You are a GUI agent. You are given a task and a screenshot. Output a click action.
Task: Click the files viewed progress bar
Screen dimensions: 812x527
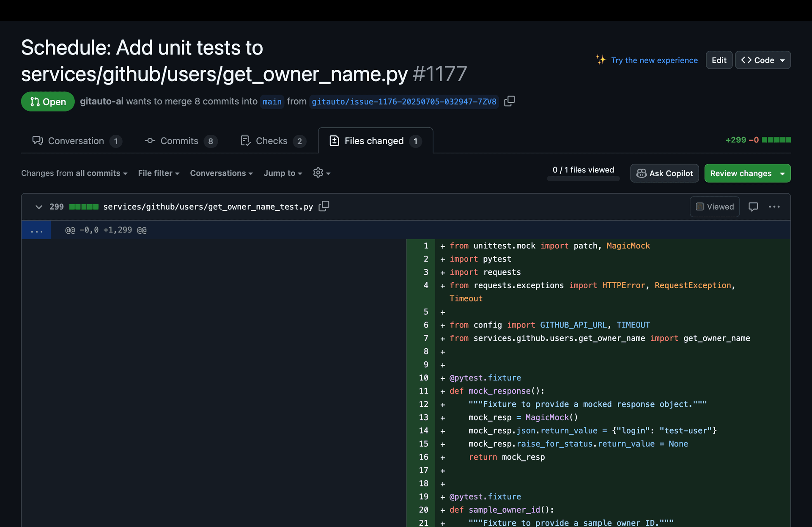pyautogui.click(x=583, y=179)
